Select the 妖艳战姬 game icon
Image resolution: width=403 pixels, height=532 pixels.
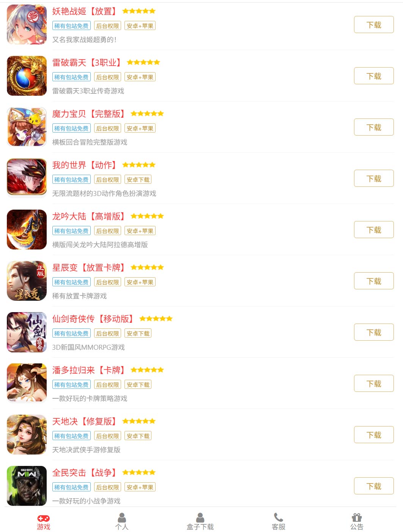[27, 24]
